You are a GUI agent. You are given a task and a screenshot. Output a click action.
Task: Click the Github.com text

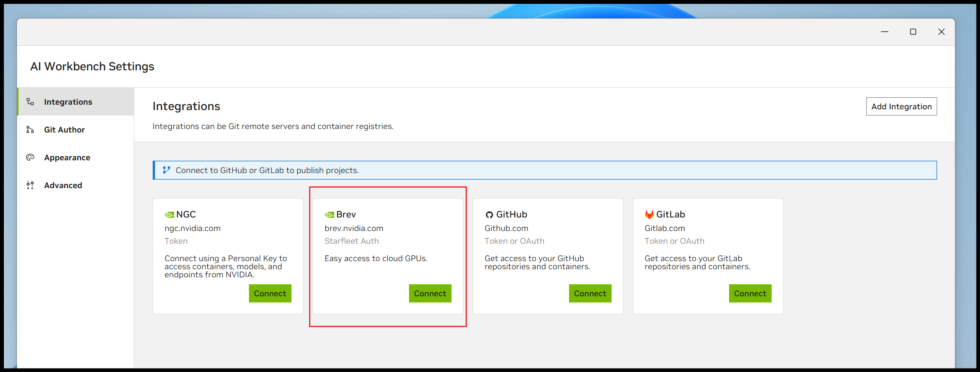506,228
